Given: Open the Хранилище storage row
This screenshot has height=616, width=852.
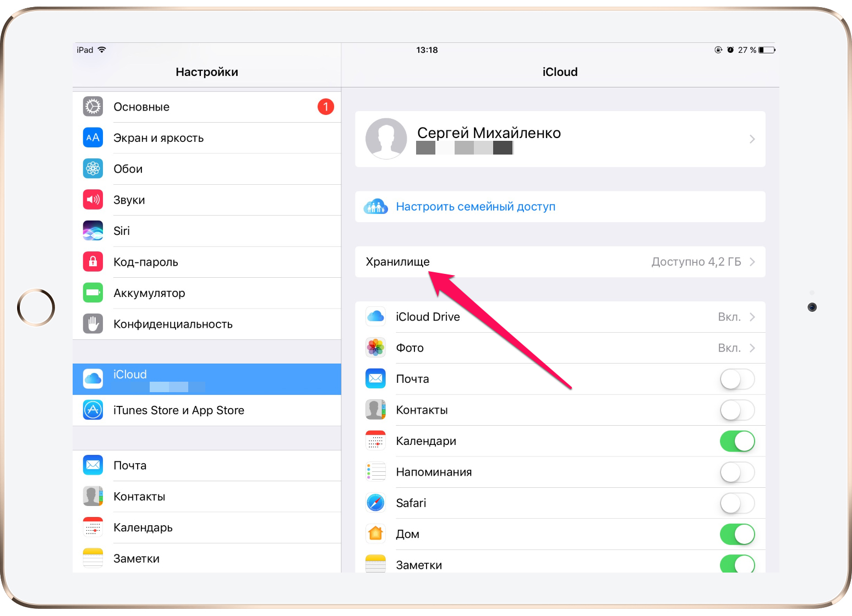Looking at the screenshot, I should 560,262.
